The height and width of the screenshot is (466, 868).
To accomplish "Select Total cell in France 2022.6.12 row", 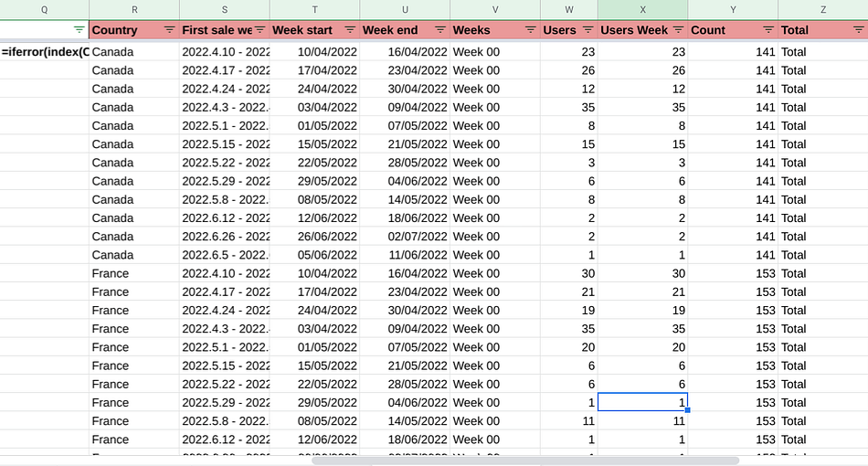I will 823,440.
